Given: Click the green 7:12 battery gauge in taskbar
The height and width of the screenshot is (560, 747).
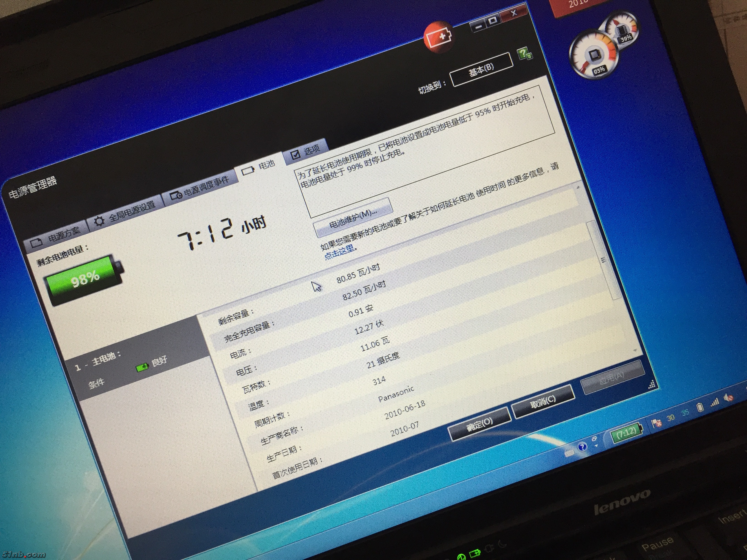Looking at the screenshot, I should 626,433.
